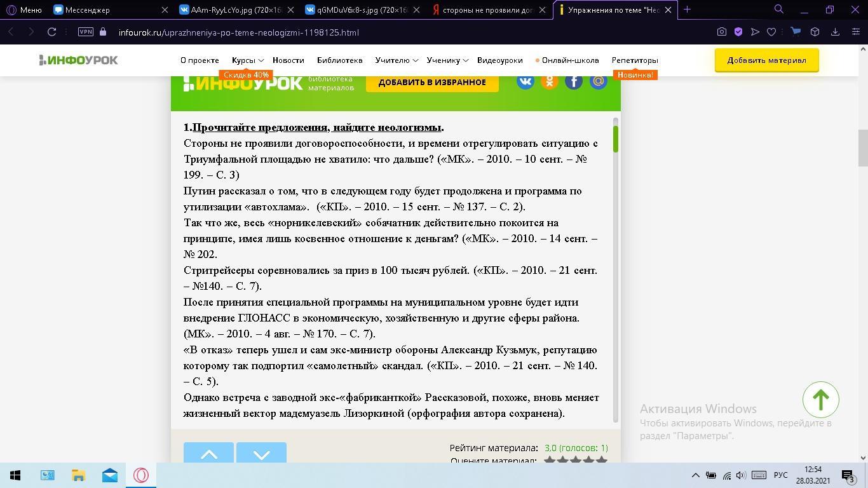Viewport: 868px width, 488px height.
Task: Expand the Учителю dropdown menu
Action: [396, 60]
